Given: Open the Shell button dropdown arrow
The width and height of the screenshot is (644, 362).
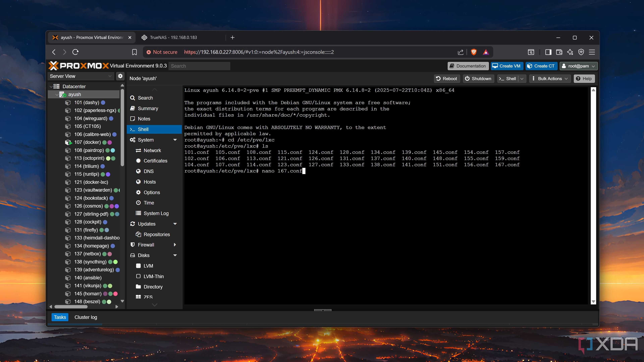Looking at the screenshot, I should coord(522,79).
